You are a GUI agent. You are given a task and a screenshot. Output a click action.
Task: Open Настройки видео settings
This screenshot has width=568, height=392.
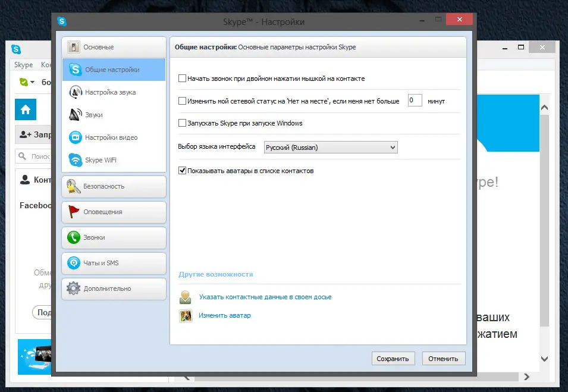coord(114,137)
